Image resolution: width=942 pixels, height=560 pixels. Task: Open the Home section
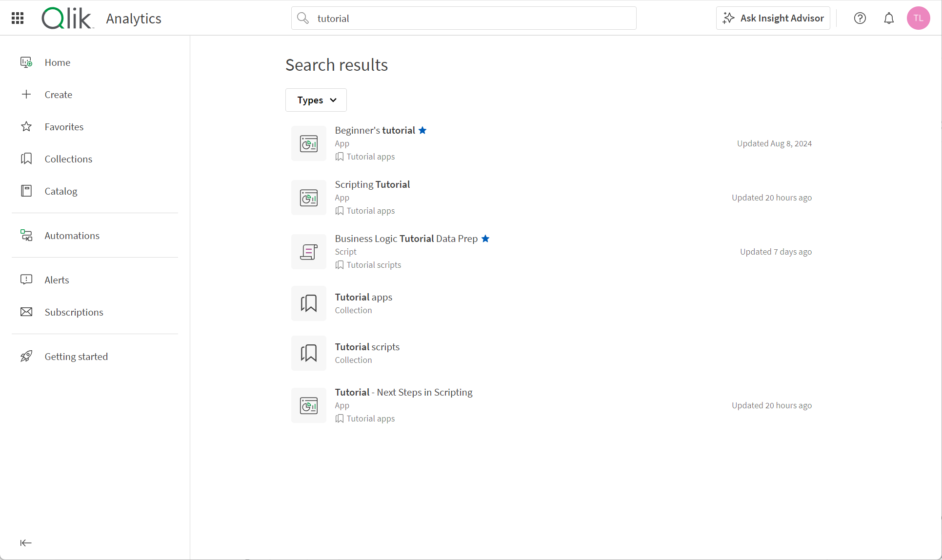click(58, 62)
